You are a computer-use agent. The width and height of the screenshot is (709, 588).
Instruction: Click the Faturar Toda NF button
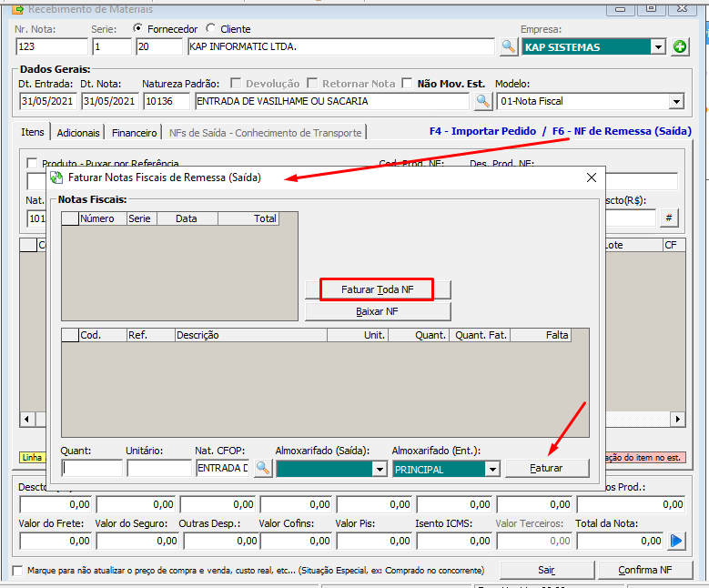pyautogui.click(x=378, y=289)
